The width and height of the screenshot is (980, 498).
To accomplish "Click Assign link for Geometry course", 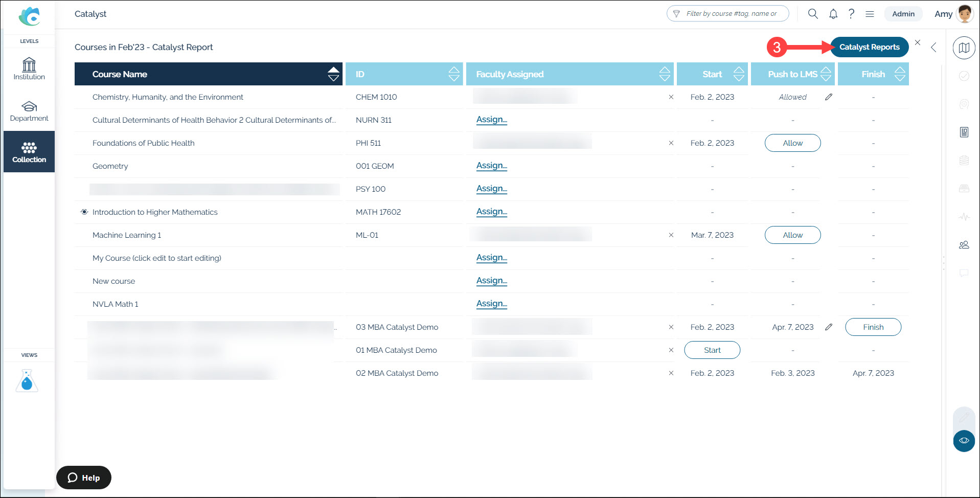I will (492, 166).
